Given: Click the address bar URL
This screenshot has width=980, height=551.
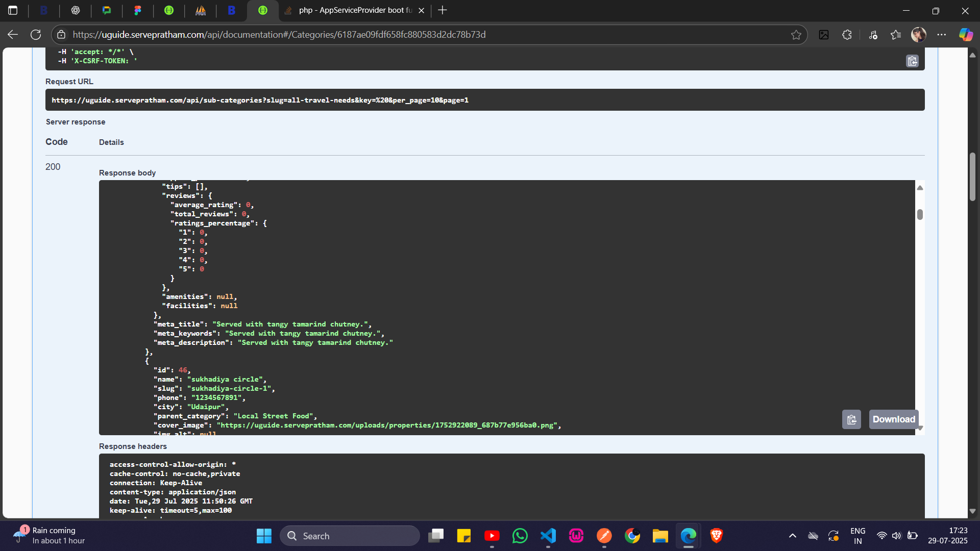Looking at the screenshot, I should click(279, 35).
